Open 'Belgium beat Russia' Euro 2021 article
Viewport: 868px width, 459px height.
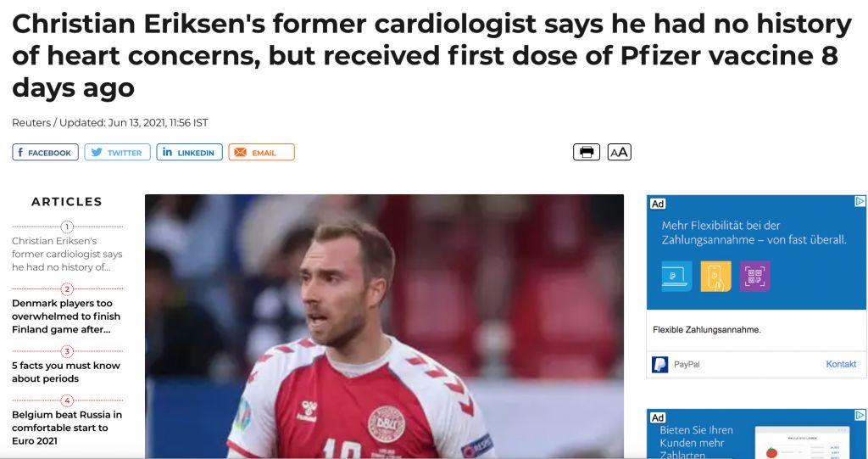tap(67, 428)
